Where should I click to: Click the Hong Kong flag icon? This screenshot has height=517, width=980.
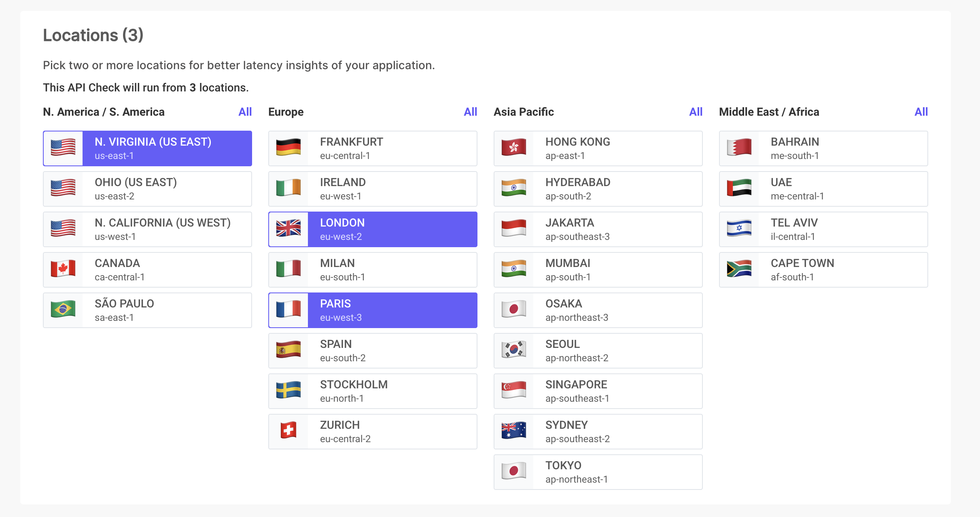[x=513, y=148]
